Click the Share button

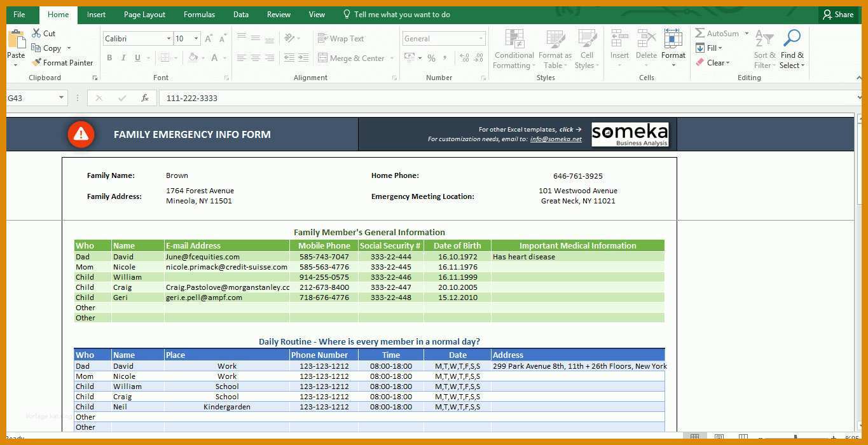(838, 14)
